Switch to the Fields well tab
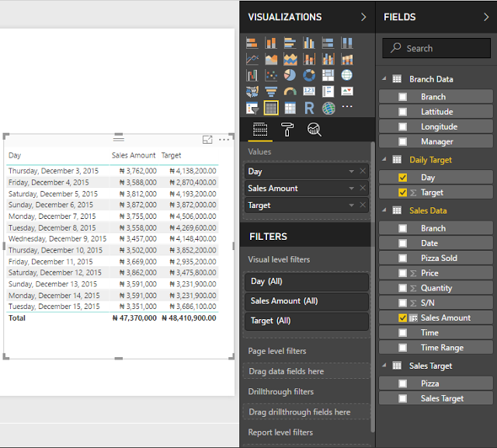The width and height of the screenshot is (497, 448). [x=260, y=130]
